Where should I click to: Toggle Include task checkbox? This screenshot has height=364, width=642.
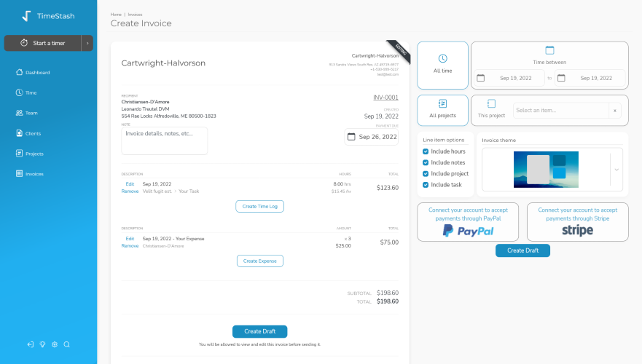426,185
